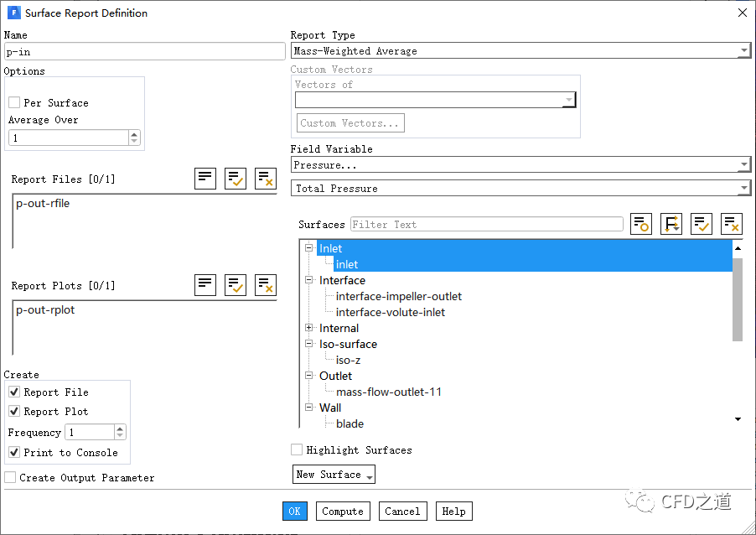Deselect all Surfaces using X icon

coord(732,224)
